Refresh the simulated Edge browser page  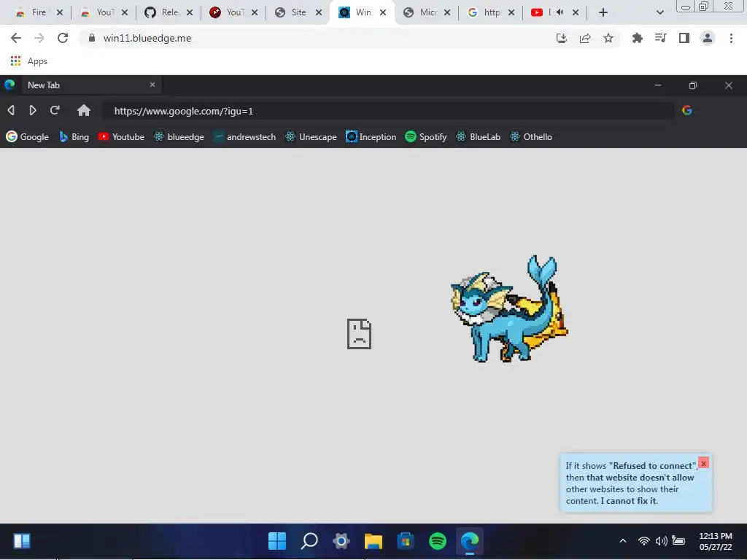pyautogui.click(x=55, y=111)
